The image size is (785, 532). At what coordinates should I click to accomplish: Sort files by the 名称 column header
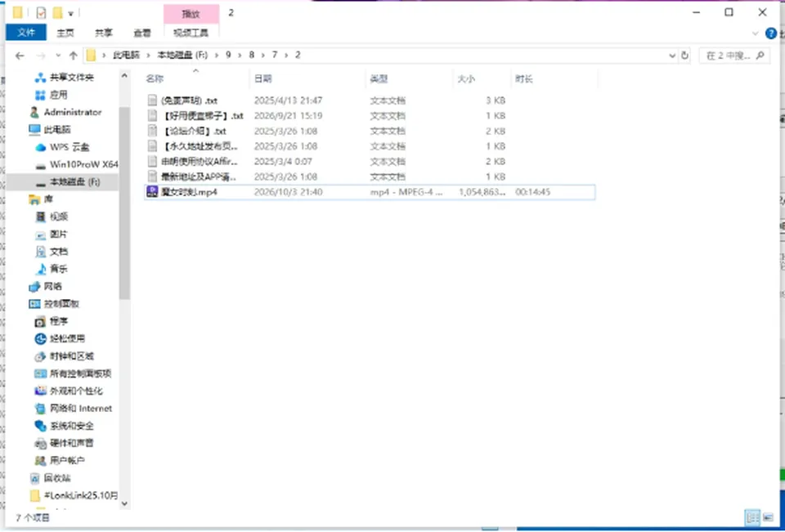195,78
